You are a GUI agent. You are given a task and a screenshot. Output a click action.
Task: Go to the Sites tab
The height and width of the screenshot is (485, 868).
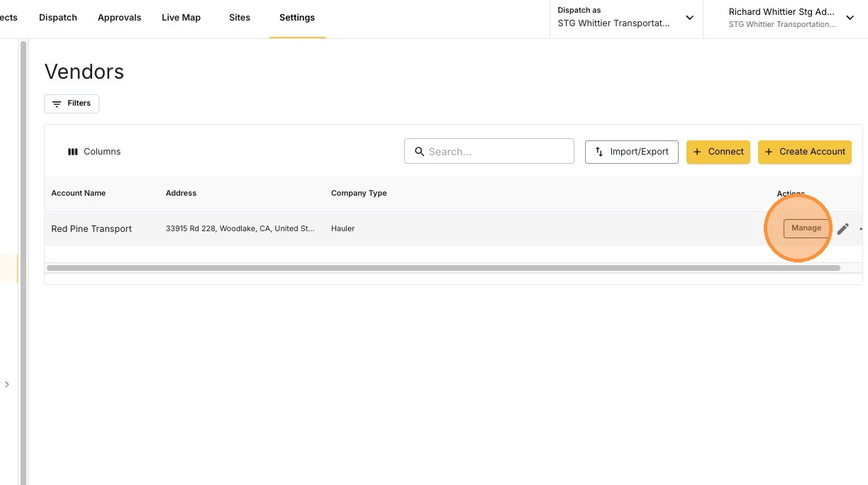[240, 18]
